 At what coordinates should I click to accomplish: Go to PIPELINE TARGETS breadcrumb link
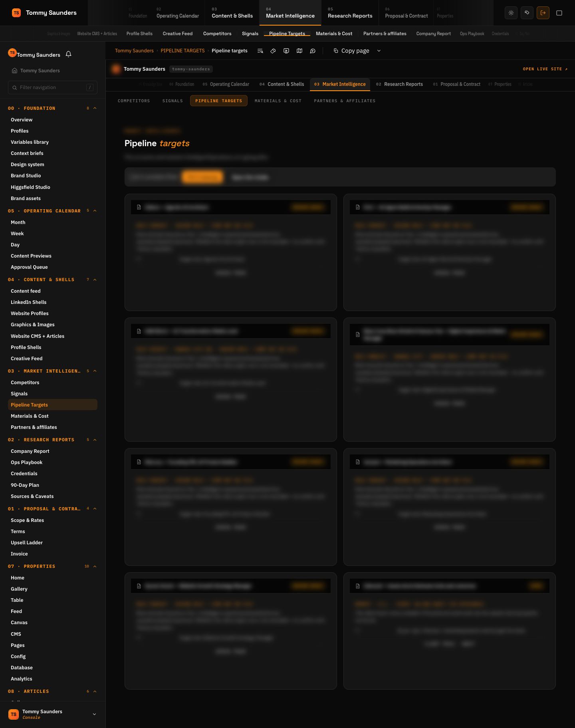point(182,51)
